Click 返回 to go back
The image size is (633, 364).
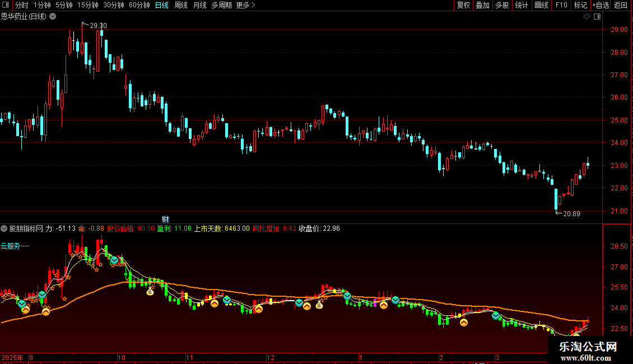click(x=621, y=5)
